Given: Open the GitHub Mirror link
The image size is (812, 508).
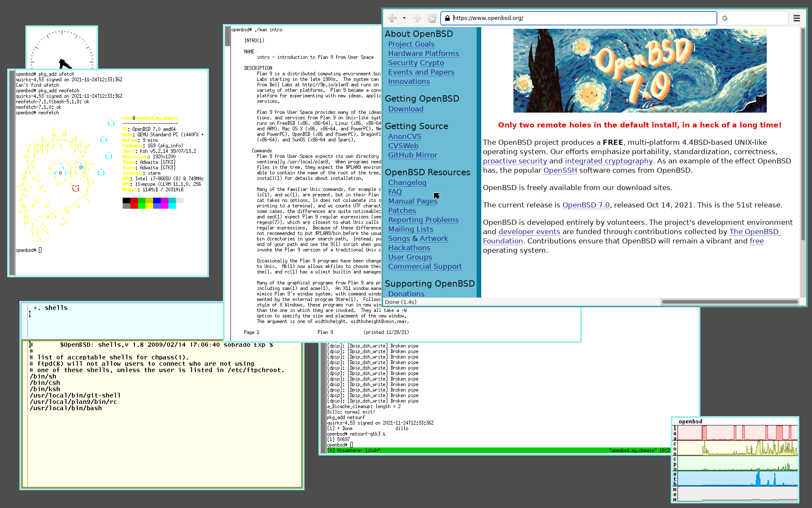Looking at the screenshot, I should tap(412, 155).
